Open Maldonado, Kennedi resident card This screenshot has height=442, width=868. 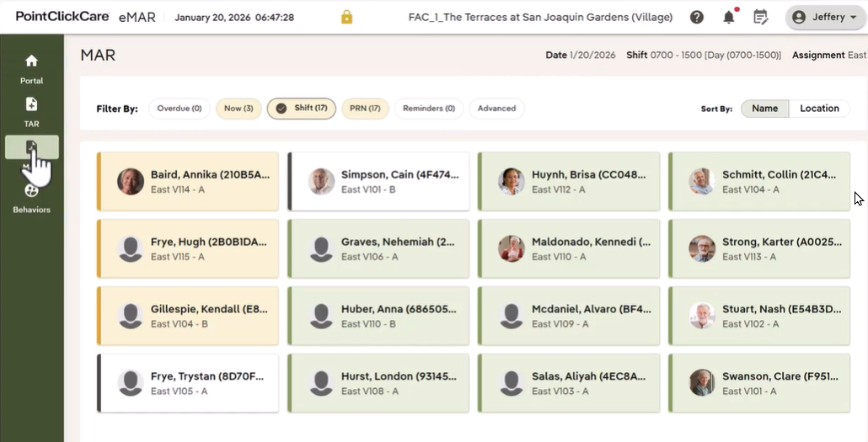point(569,249)
